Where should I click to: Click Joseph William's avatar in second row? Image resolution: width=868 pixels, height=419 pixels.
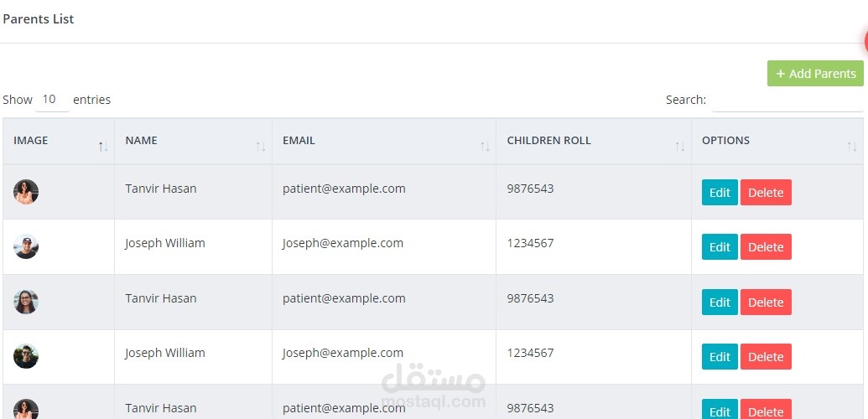[26, 246]
